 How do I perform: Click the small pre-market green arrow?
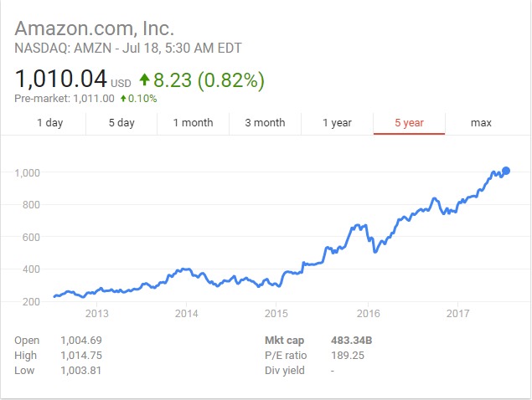(123, 99)
